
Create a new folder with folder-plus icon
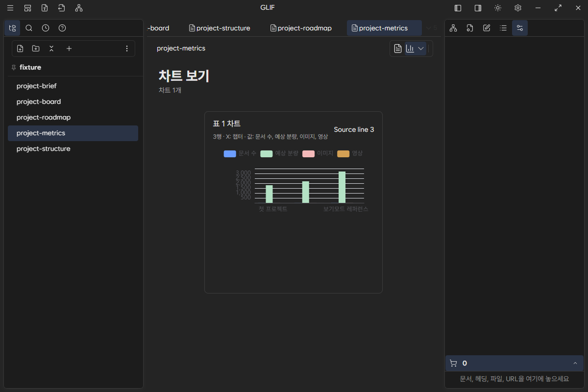tap(36, 49)
